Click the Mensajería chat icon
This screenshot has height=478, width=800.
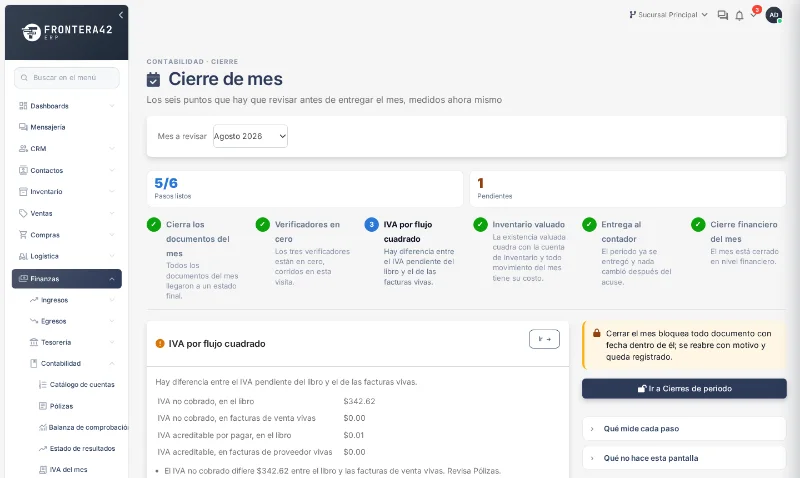click(23, 127)
